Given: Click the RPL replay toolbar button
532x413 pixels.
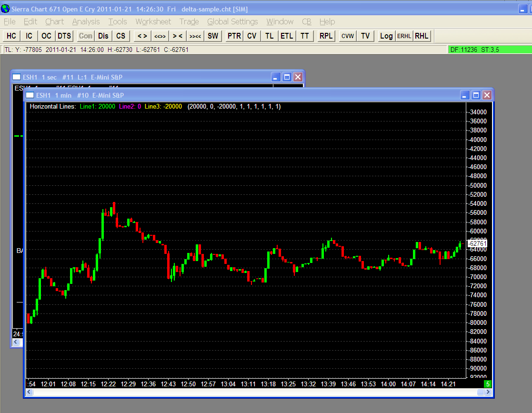Looking at the screenshot, I should 326,36.
